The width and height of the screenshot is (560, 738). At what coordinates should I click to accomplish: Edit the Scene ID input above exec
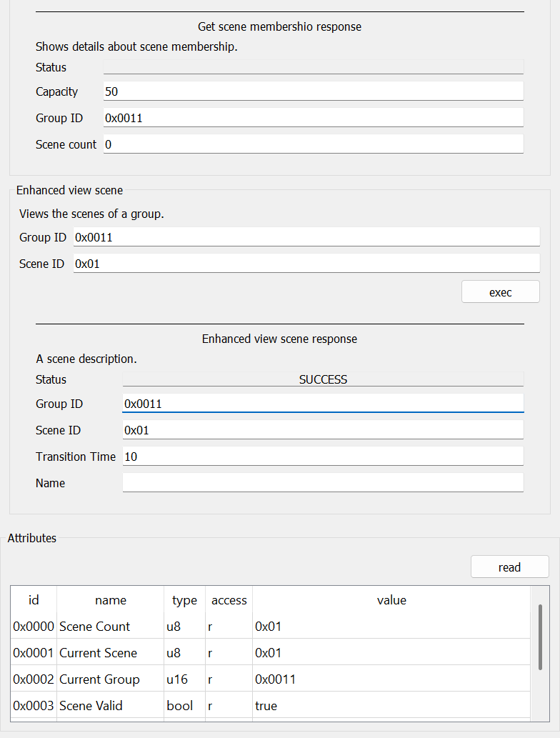click(306, 263)
